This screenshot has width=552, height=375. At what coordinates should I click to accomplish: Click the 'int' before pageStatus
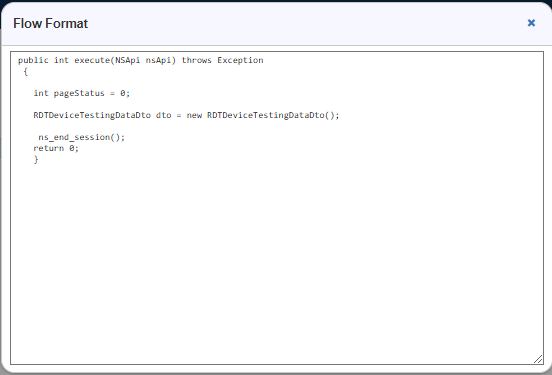pos(41,93)
